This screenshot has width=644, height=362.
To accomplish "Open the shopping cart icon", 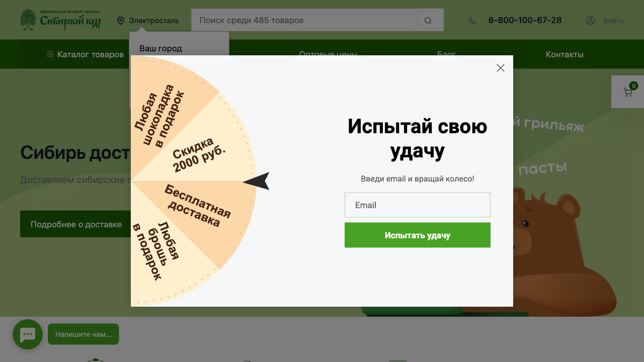I will [628, 92].
